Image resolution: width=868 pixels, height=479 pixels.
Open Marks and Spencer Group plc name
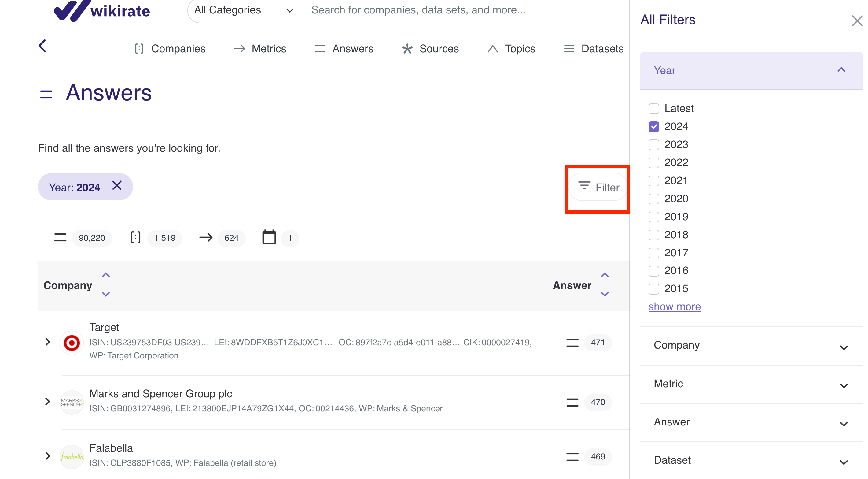161,394
